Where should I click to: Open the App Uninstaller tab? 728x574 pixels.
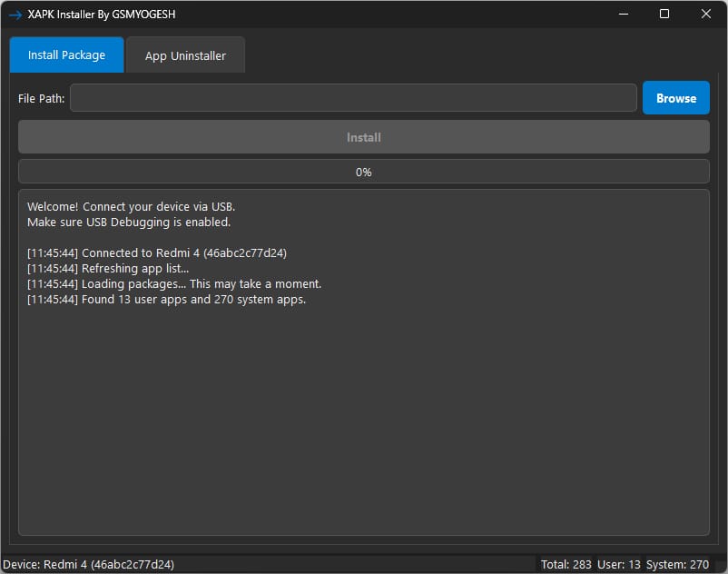pos(185,55)
